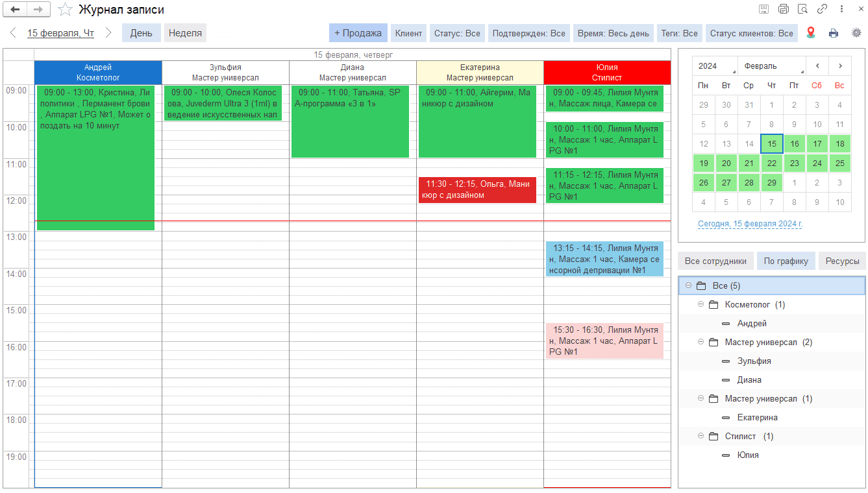Open the map location pin icon

(x=811, y=32)
